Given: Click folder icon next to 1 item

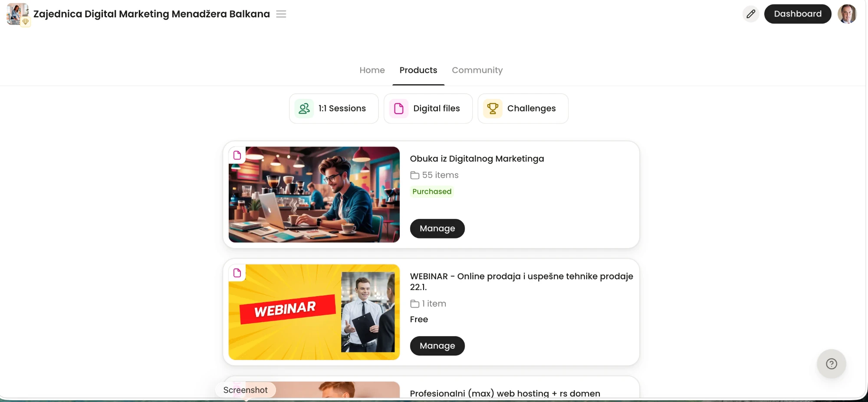Looking at the screenshot, I should [x=414, y=304].
